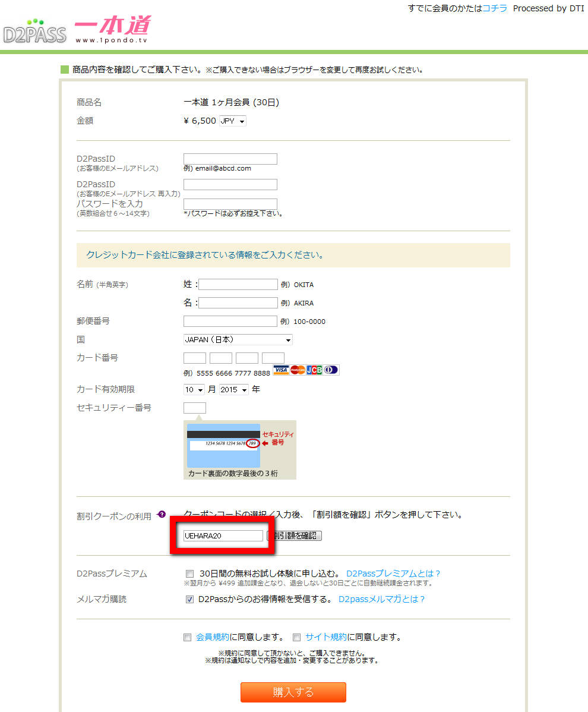Focus the fourth card number box
This screenshot has width=588, height=712.
click(x=273, y=358)
